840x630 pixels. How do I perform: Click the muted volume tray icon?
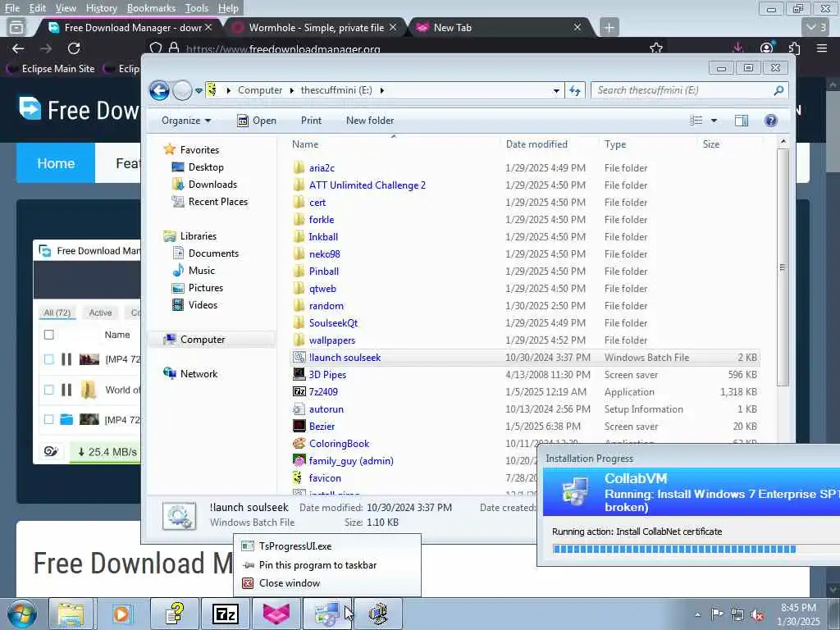click(x=757, y=614)
